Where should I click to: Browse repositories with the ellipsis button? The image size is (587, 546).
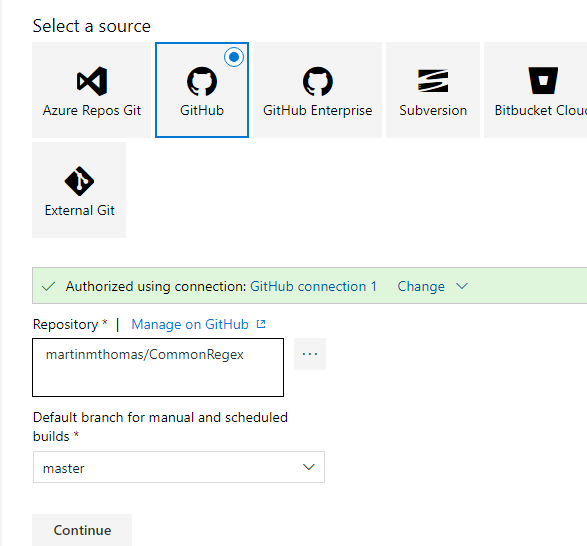[310, 354]
